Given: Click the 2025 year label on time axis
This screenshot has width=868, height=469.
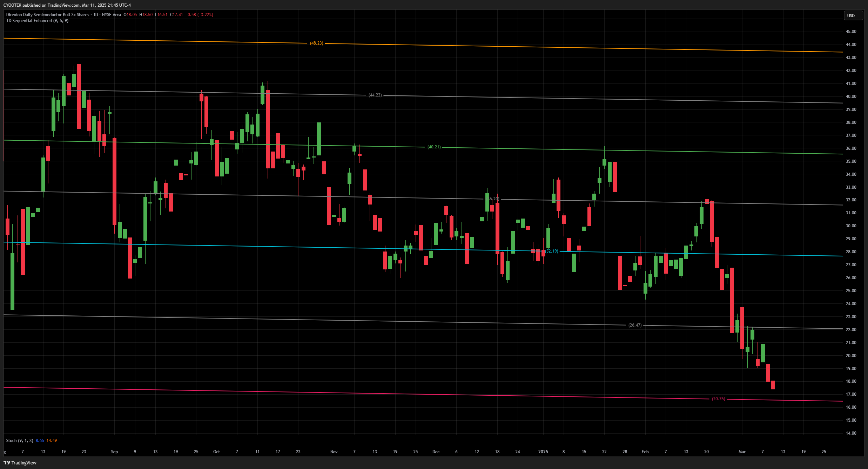Looking at the screenshot, I should coord(543,452).
